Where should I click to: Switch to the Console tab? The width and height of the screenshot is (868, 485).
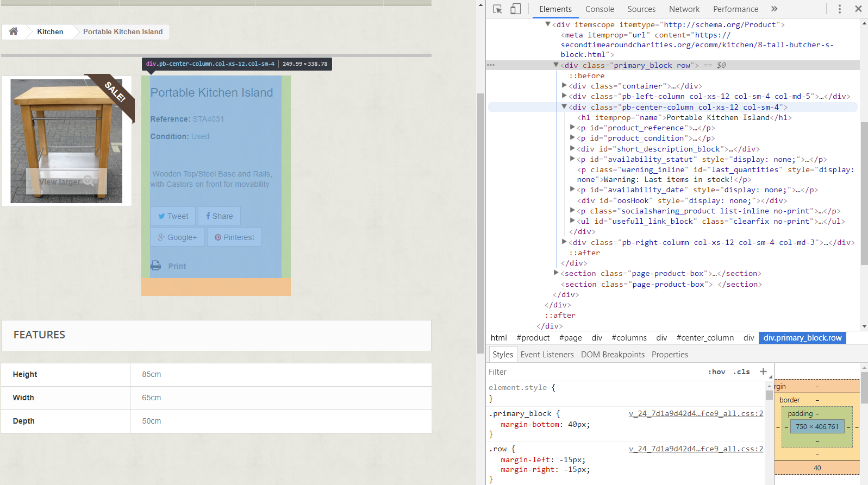click(x=600, y=9)
